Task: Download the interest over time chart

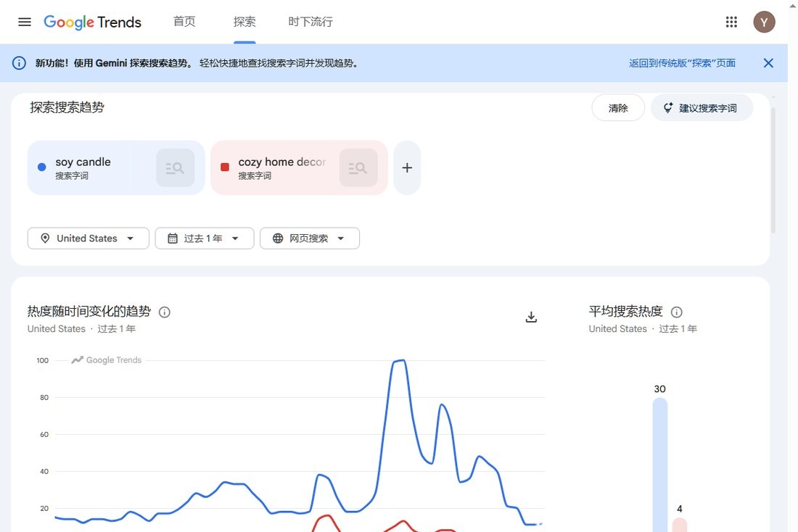Action: click(x=531, y=317)
